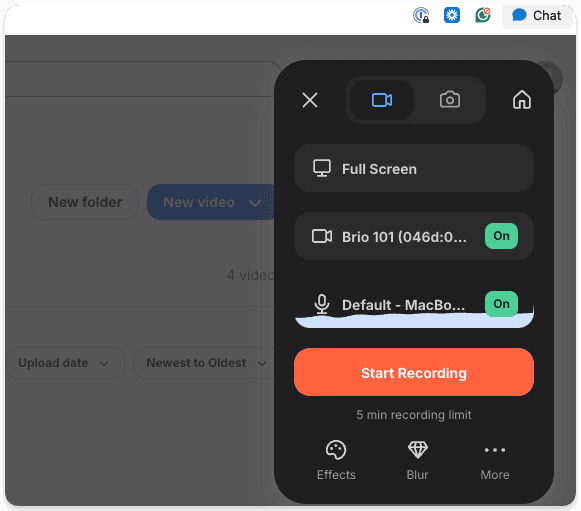Open the Blur diamond option

coord(418,460)
